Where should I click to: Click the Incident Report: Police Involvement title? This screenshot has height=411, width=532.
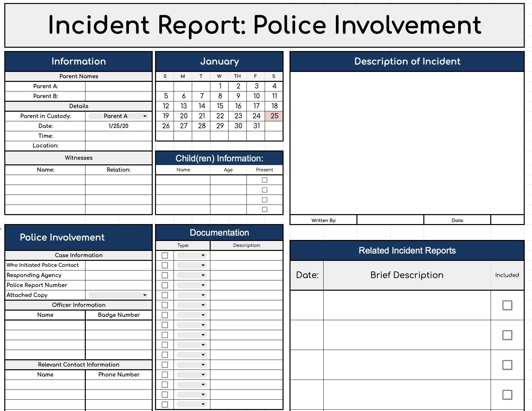pos(264,25)
